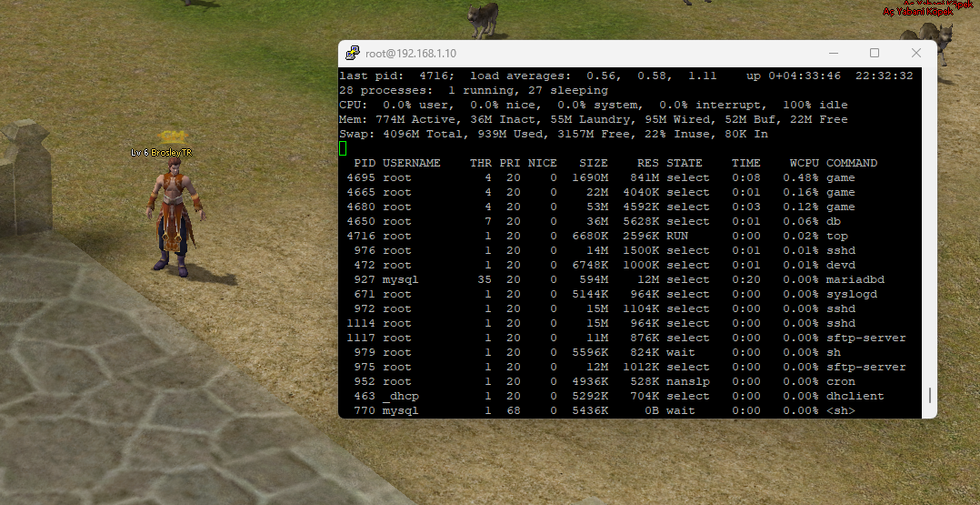Target the wolf left of the terminal window
The width and height of the screenshot is (980, 505).
pyautogui.click(x=484, y=18)
